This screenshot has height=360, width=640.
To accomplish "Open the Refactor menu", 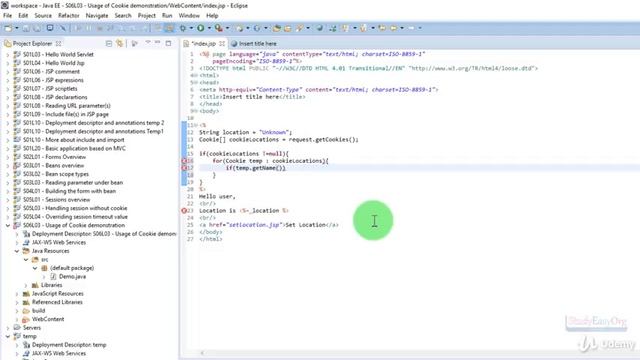I will pos(69,16).
